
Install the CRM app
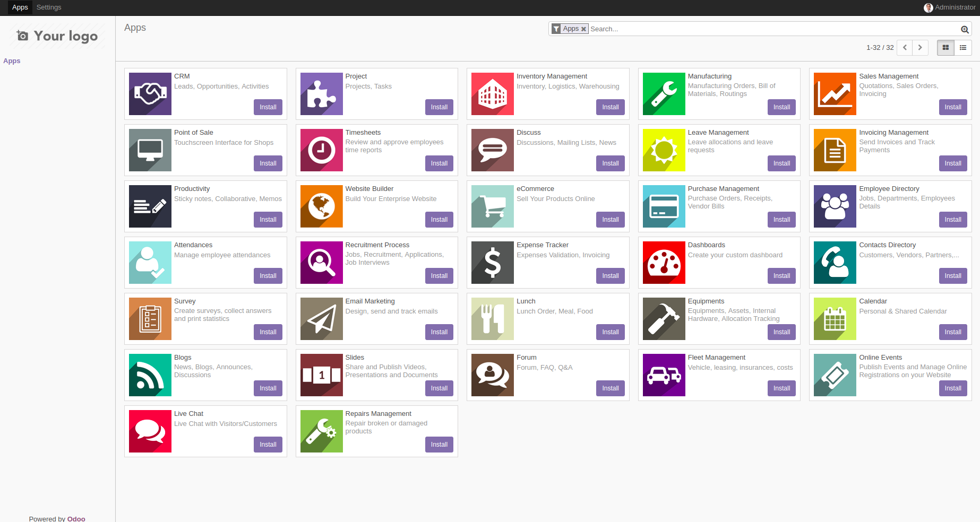(x=268, y=107)
